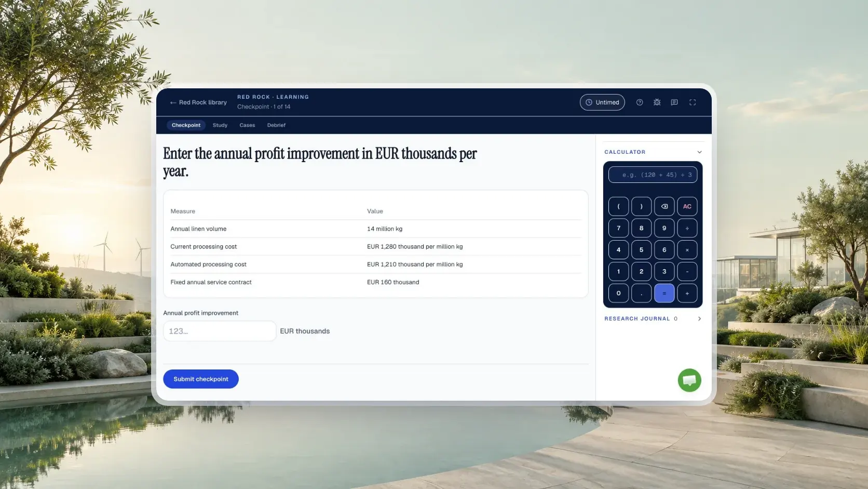Click the calculator equals key
868x489 pixels.
(x=664, y=293)
